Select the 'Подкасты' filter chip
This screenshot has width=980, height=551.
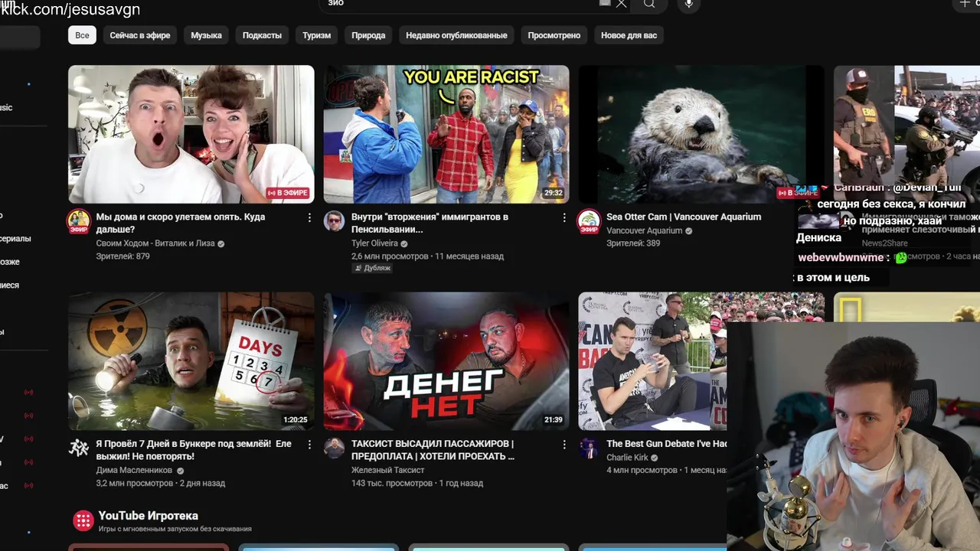262,35
